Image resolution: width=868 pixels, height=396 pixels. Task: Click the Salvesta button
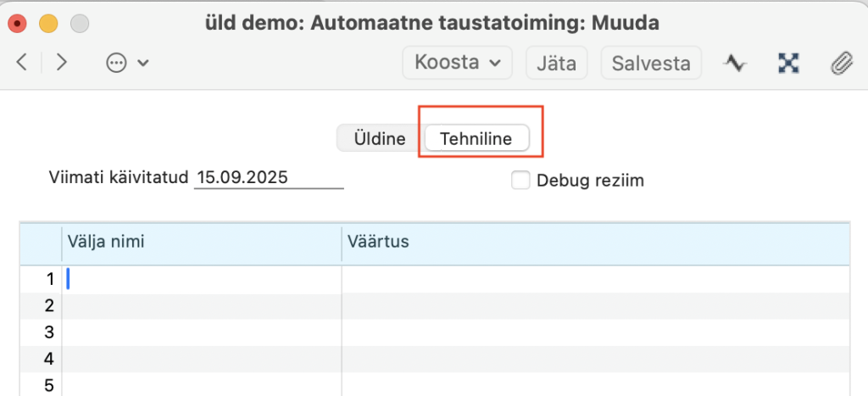coord(651,63)
